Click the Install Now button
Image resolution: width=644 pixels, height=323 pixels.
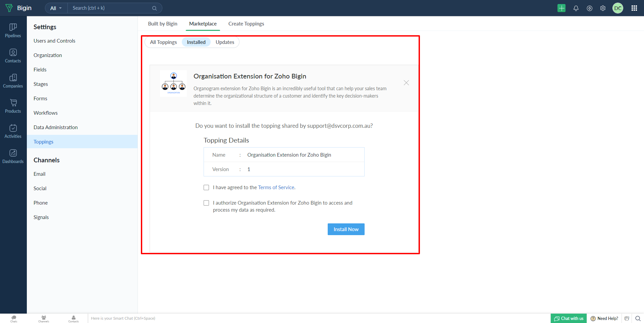point(346,229)
